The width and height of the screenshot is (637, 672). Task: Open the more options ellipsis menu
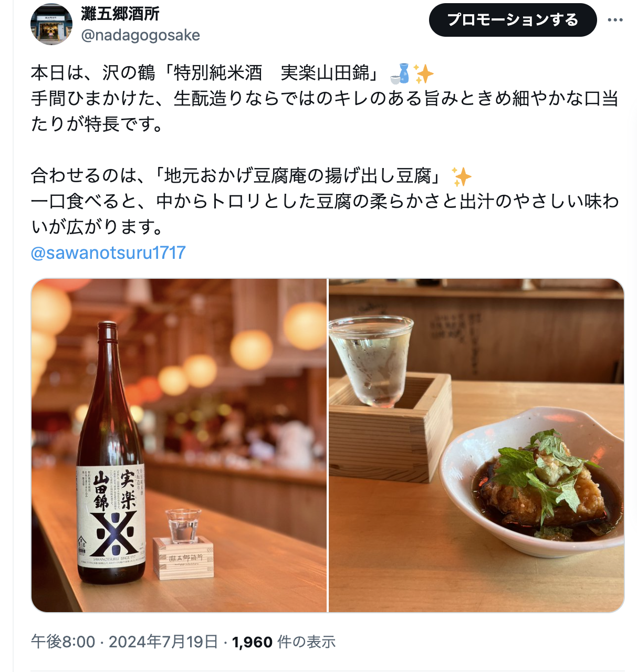tap(615, 20)
